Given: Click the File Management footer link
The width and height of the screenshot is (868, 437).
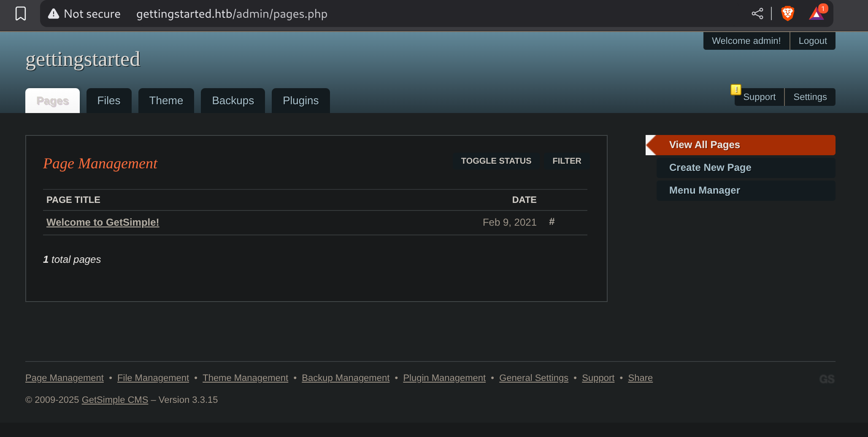Looking at the screenshot, I should 153,378.
